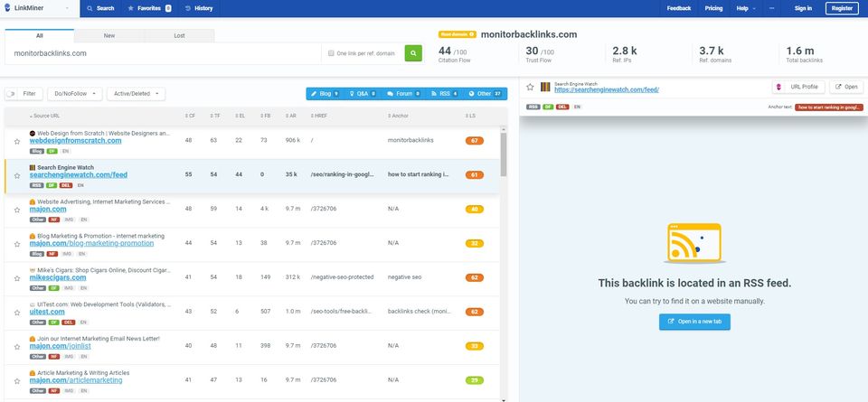This screenshot has height=402, width=868.
Task: Star the majon.com/articlemarketing row
Action: pyautogui.click(x=17, y=381)
